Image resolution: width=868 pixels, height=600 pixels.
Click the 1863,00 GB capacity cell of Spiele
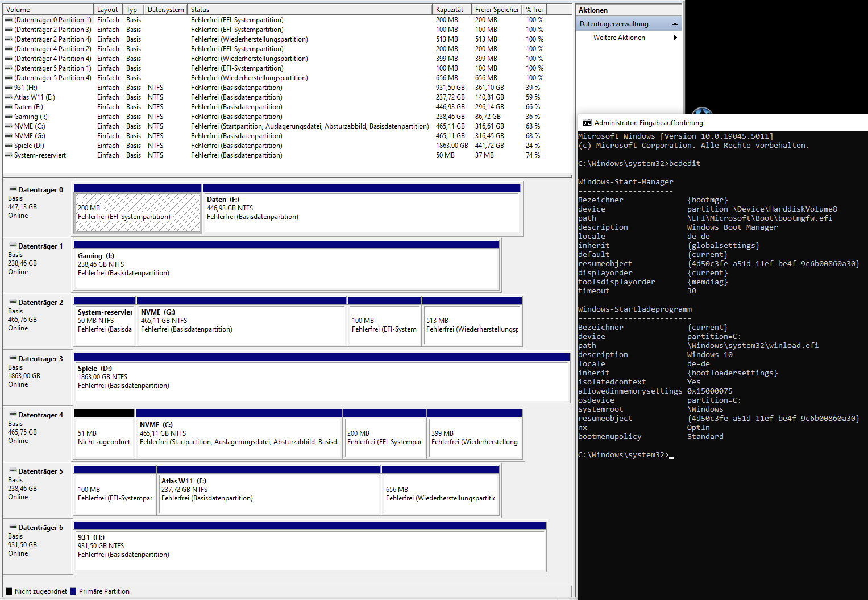coord(452,146)
